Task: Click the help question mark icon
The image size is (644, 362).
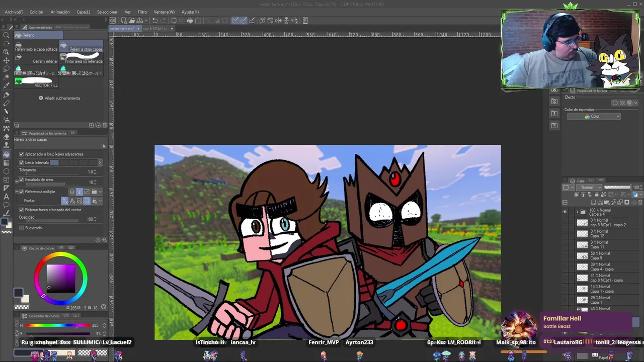Action: 262,21
